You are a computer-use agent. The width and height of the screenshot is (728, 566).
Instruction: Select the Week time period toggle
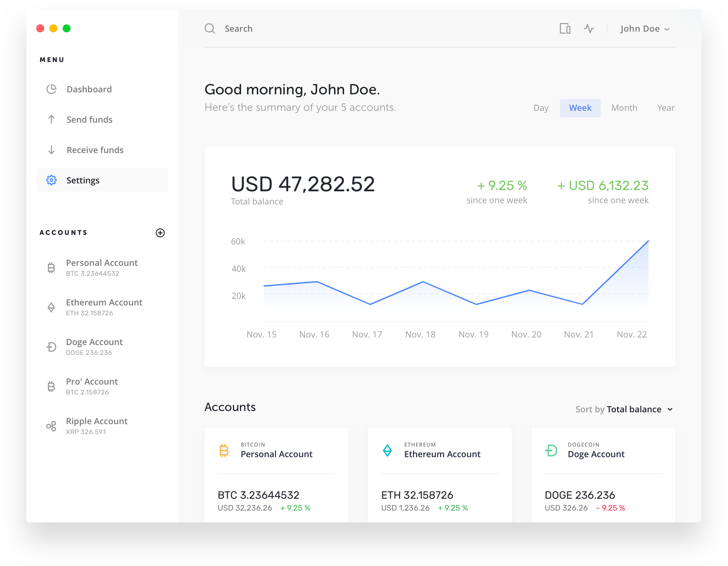pos(580,108)
